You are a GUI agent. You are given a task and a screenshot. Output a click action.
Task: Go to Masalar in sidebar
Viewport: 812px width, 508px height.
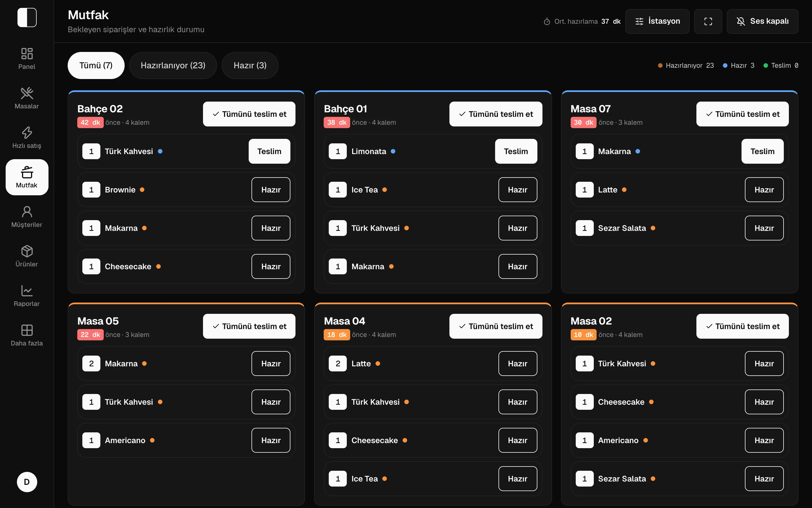(x=27, y=98)
